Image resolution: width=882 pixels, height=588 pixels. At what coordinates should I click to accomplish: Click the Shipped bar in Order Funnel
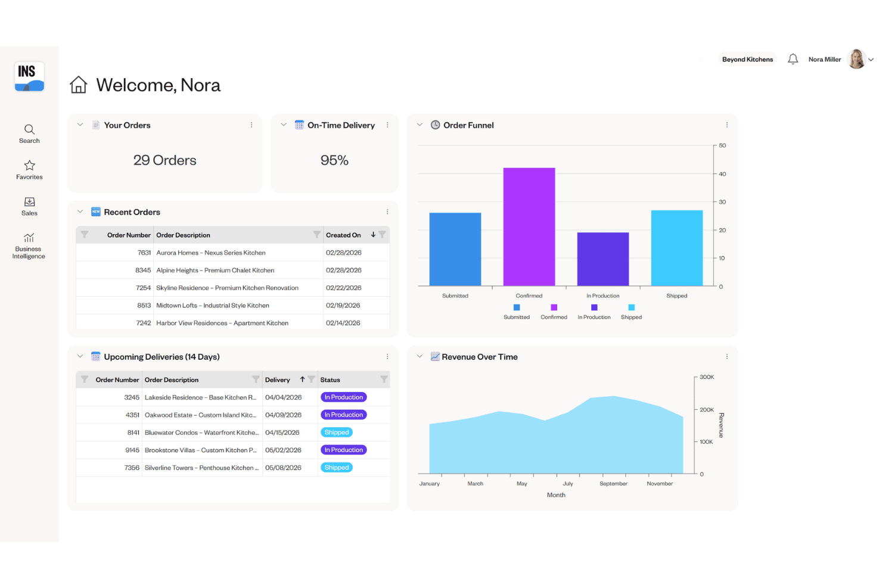(x=677, y=248)
